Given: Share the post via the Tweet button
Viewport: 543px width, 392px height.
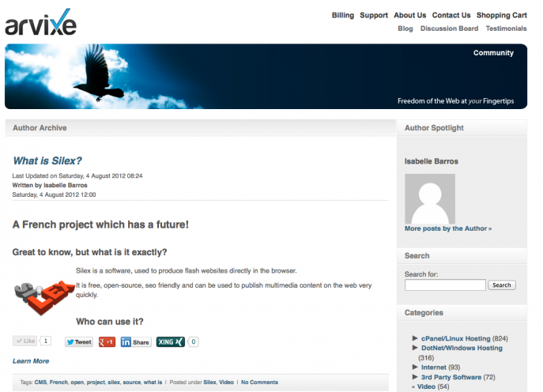Looking at the screenshot, I should [79, 341].
